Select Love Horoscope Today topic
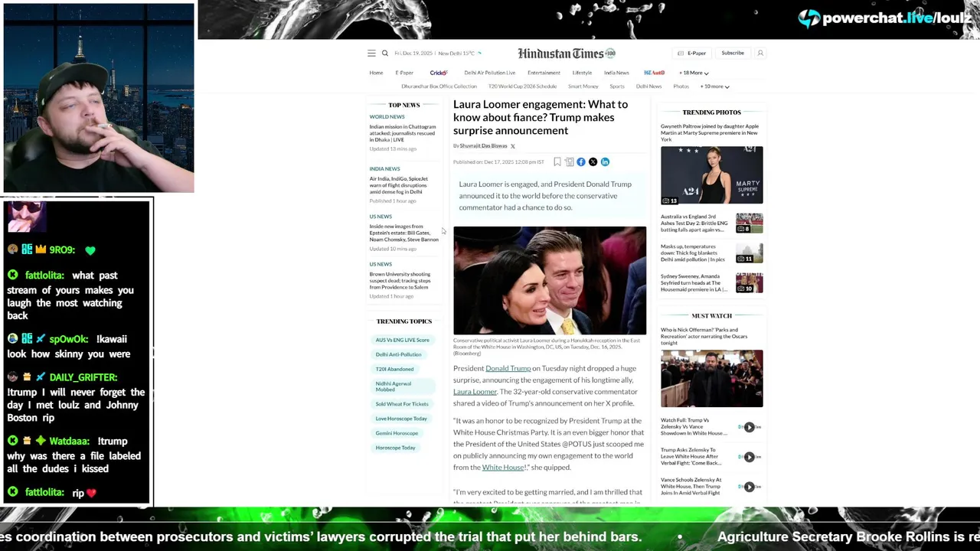Viewport: 980px width, 551px height. pyautogui.click(x=401, y=419)
